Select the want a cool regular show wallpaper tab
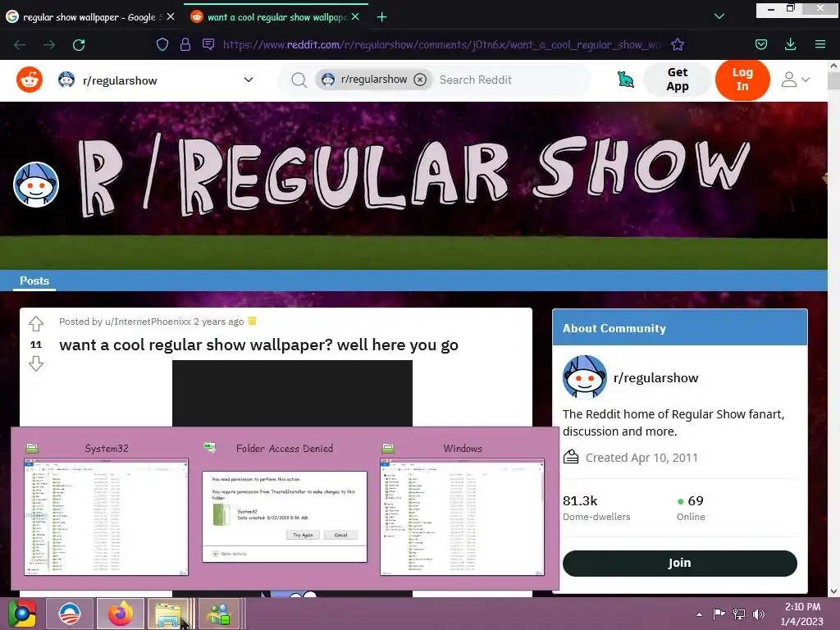Screen dimensions: 840x630 (x=277, y=17)
